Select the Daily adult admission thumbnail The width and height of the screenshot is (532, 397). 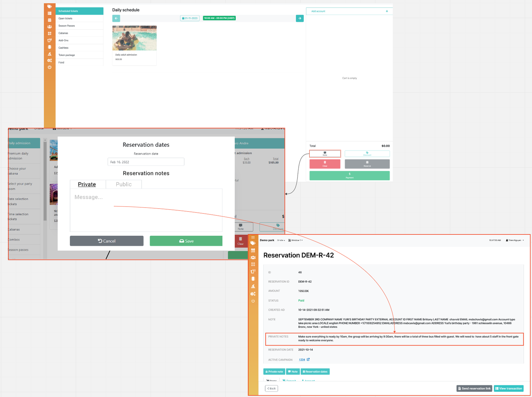pos(134,38)
